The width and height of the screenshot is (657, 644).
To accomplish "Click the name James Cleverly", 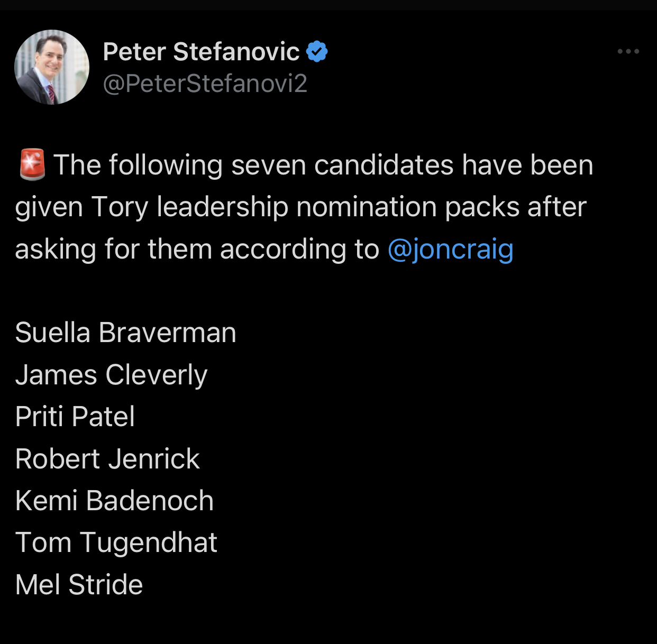I will [x=111, y=375].
